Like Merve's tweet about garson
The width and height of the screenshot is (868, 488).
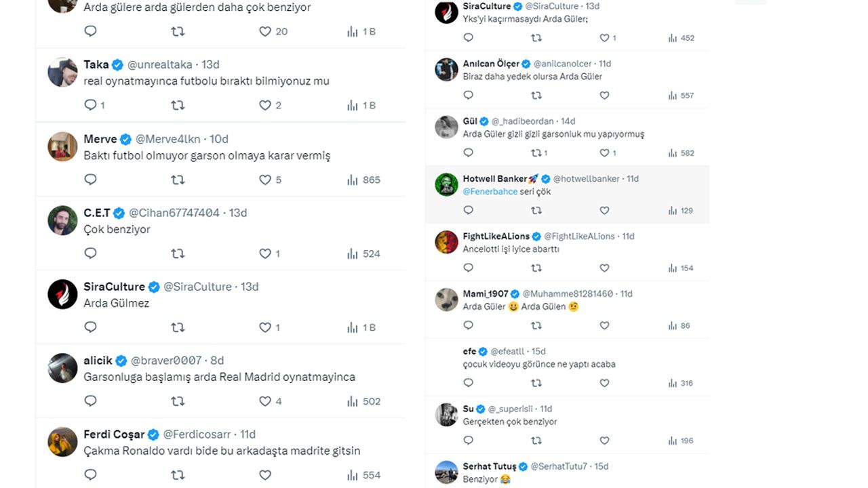[265, 180]
